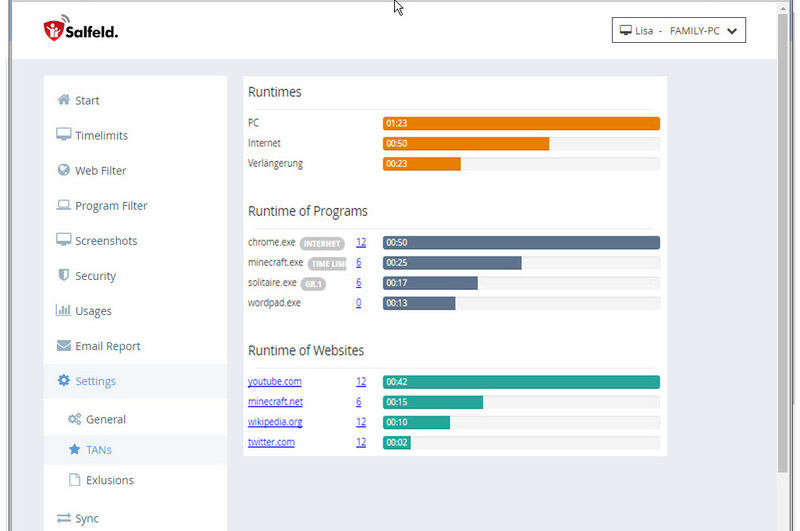Open the minecraft.net link
800x531 pixels.
click(275, 401)
